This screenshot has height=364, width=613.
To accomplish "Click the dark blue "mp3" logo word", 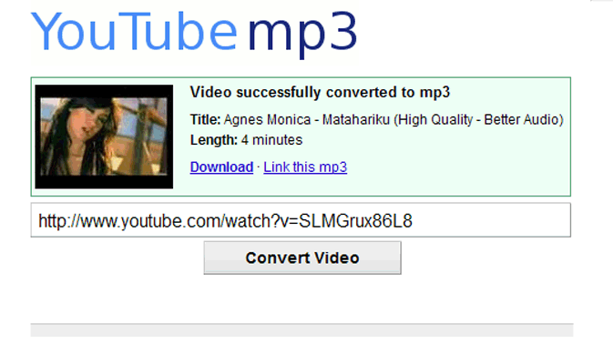I will (x=302, y=35).
